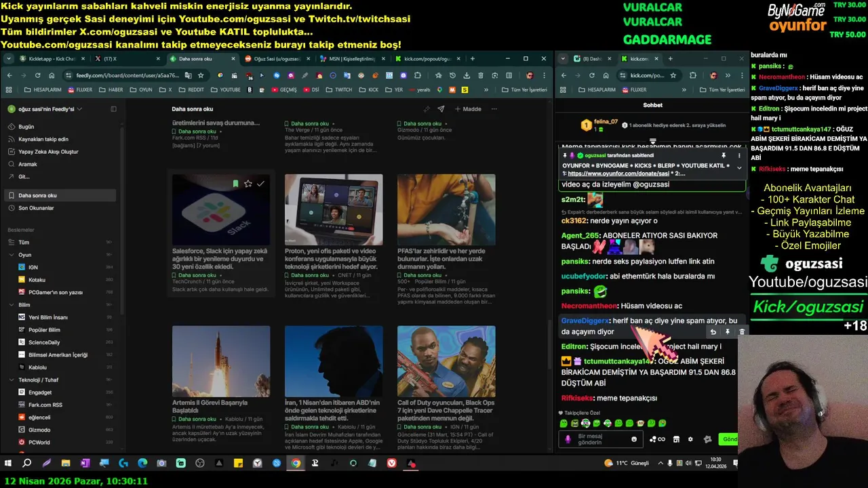This screenshot has width=868, height=488.
Task: Click the green Gönder send button
Action: (x=729, y=439)
